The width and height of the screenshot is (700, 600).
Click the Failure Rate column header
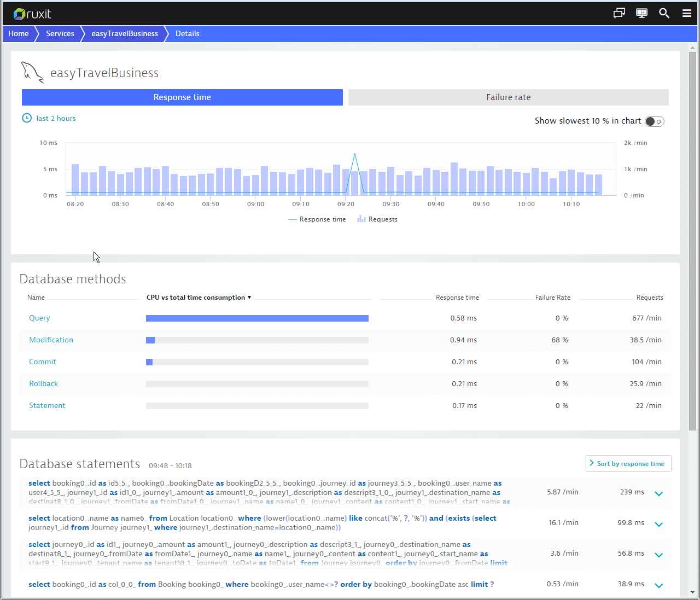[x=553, y=298]
